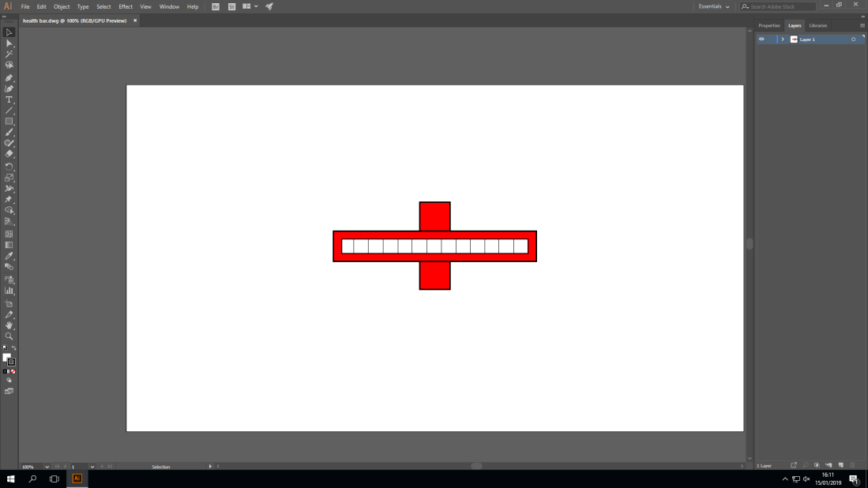Activate the Rectangle tool
Screen dimensions: 868x488
(9, 122)
